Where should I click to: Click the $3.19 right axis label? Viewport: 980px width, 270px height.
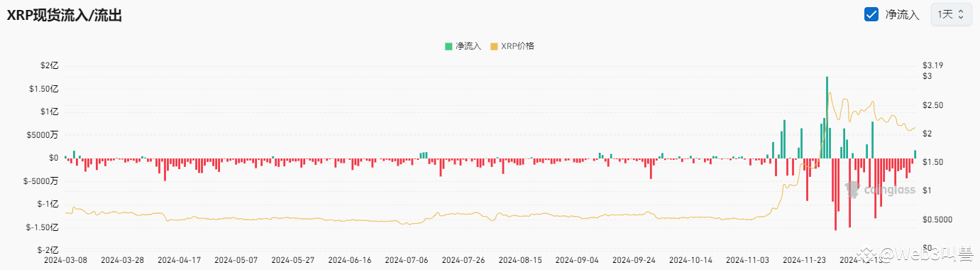pos(932,65)
